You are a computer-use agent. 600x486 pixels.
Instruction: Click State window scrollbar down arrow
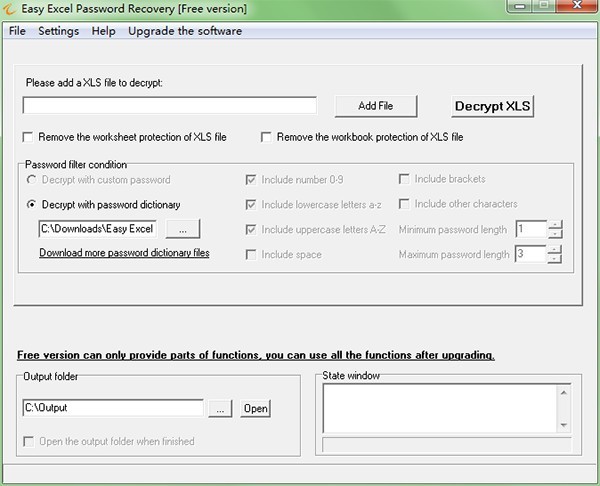point(564,425)
